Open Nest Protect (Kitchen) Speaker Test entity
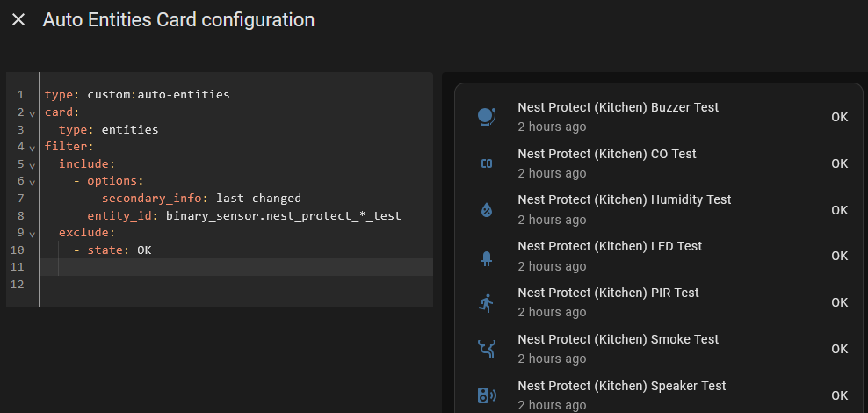868x413 pixels. [x=622, y=386]
